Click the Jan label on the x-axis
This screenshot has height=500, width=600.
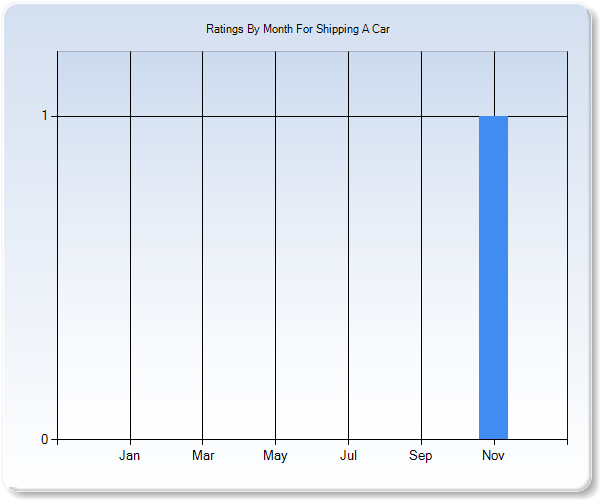(130, 456)
